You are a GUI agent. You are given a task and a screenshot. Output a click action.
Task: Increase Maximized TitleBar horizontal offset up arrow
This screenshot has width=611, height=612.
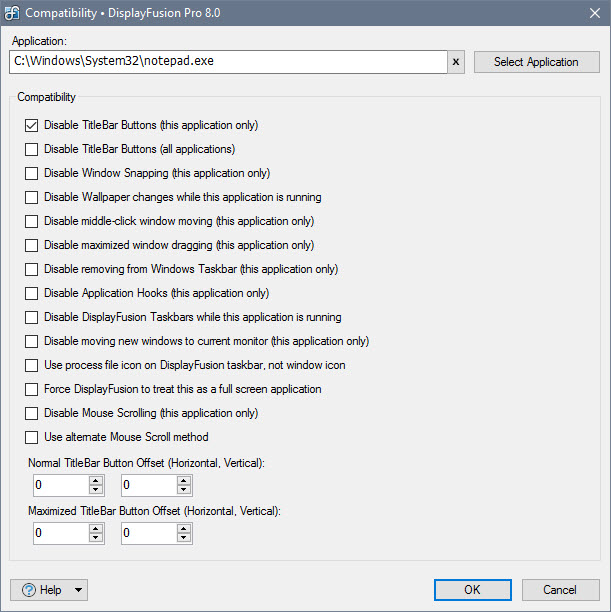(x=96, y=528)
